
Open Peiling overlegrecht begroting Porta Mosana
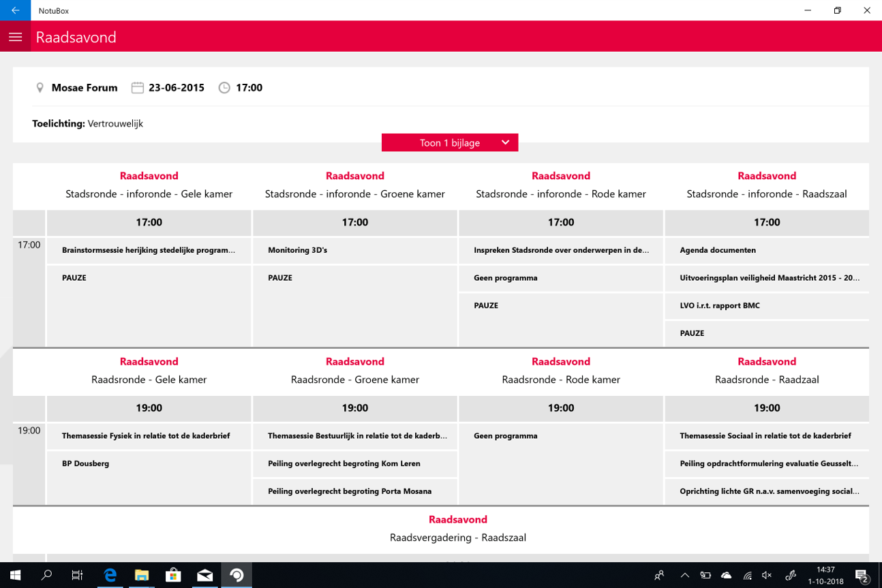point(355,491)
